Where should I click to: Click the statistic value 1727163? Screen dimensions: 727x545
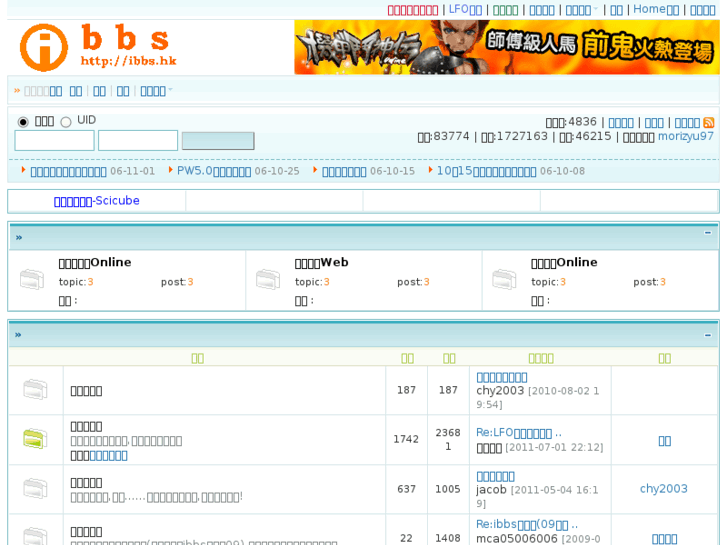tap(522, 136)
